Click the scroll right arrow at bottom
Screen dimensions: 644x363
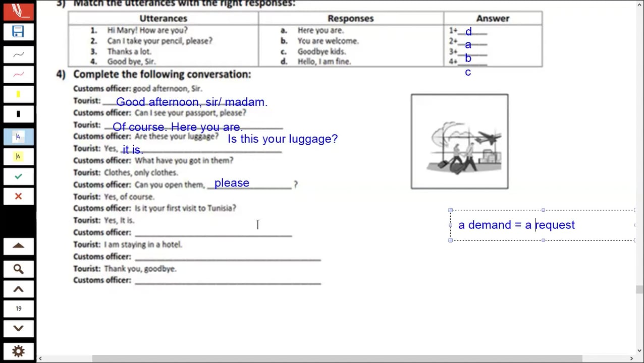tap(632, 358)
